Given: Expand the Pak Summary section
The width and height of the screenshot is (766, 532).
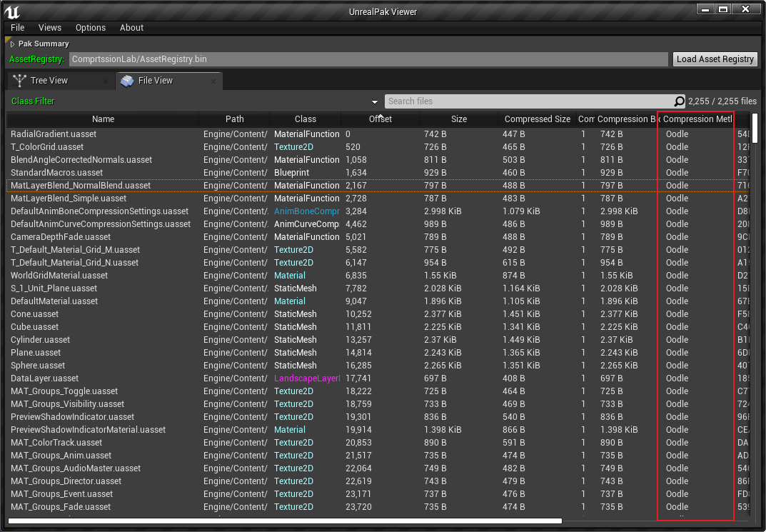Looking at the screenshot, I should (x=13, y=44).
